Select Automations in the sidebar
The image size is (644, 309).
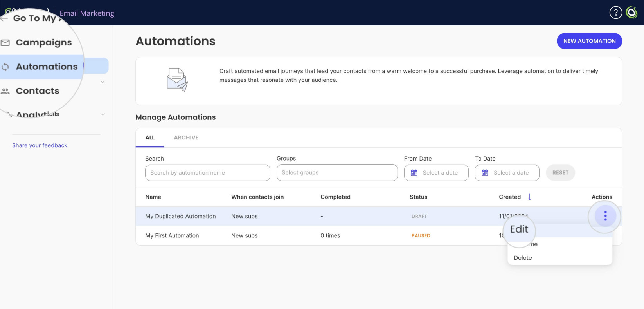pos(47,67)
